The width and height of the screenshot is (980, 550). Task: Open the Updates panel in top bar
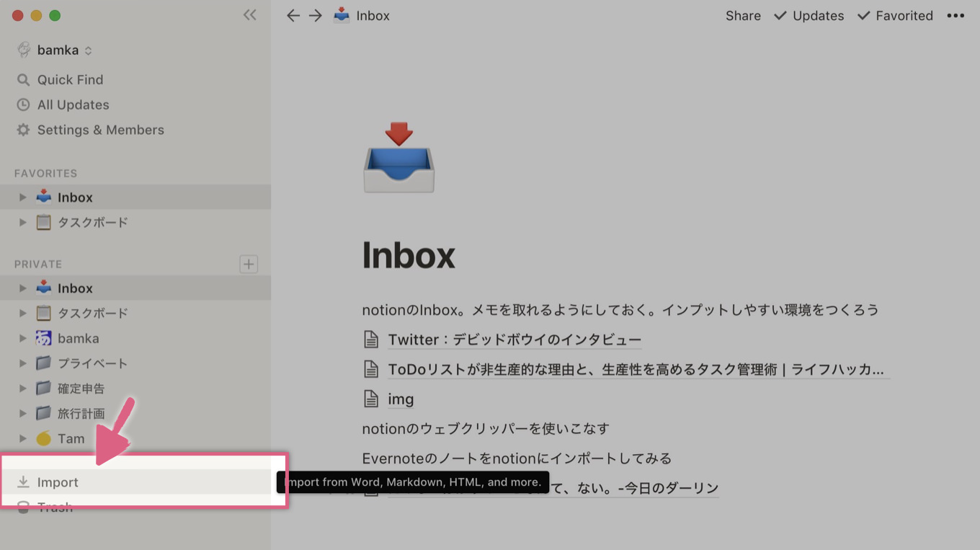pyautogui.click(x=808, y=16)
